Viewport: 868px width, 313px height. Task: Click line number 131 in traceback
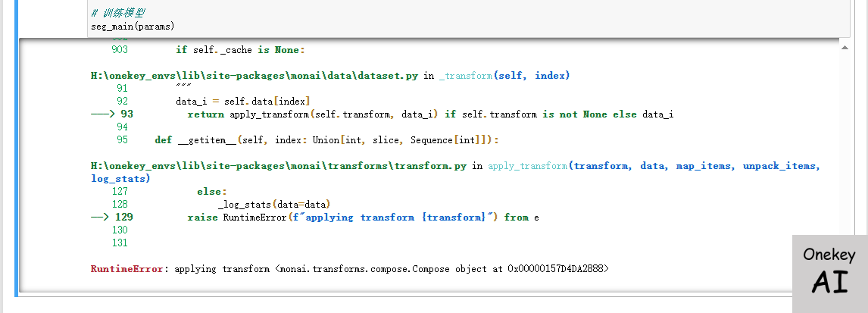(x=119, y=243)
